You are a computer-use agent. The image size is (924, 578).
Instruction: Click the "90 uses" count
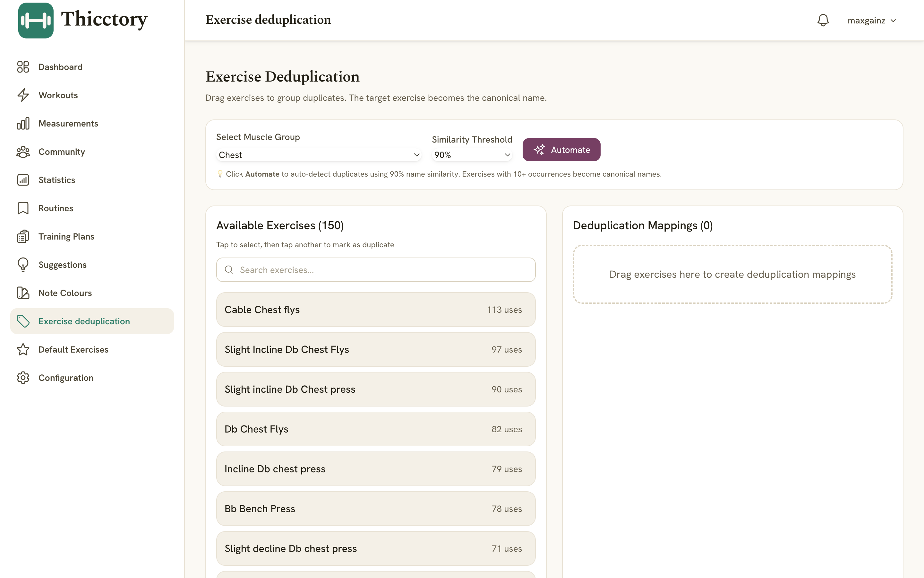tap(507, 390)
